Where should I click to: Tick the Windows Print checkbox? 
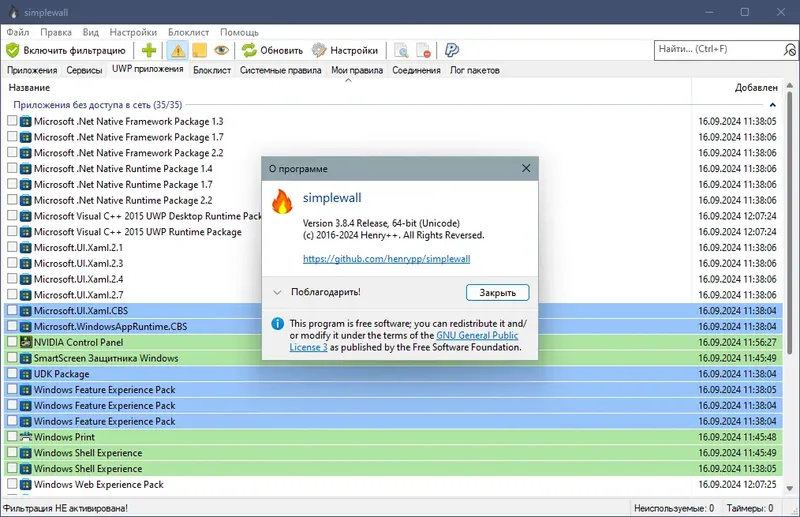(12, 437)
